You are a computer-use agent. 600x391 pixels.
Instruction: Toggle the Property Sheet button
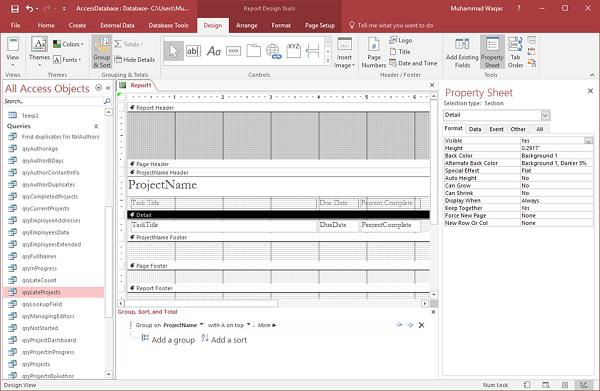[492, 52]
